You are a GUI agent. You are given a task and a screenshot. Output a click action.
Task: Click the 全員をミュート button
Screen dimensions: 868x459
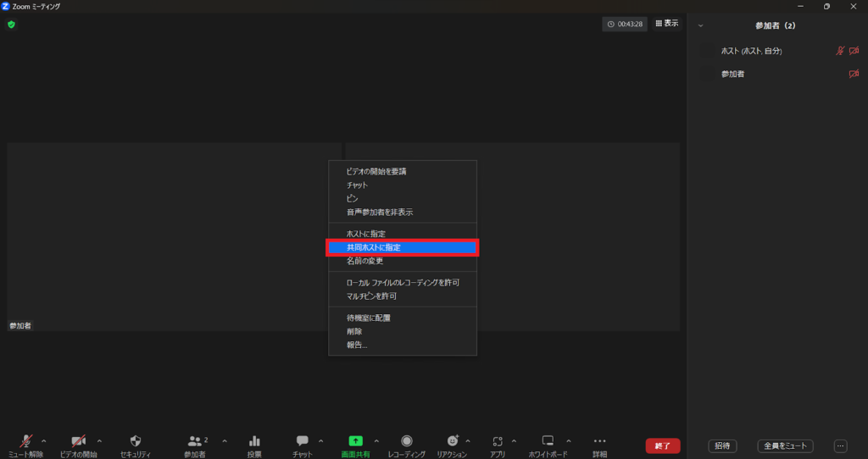(785, 445)
